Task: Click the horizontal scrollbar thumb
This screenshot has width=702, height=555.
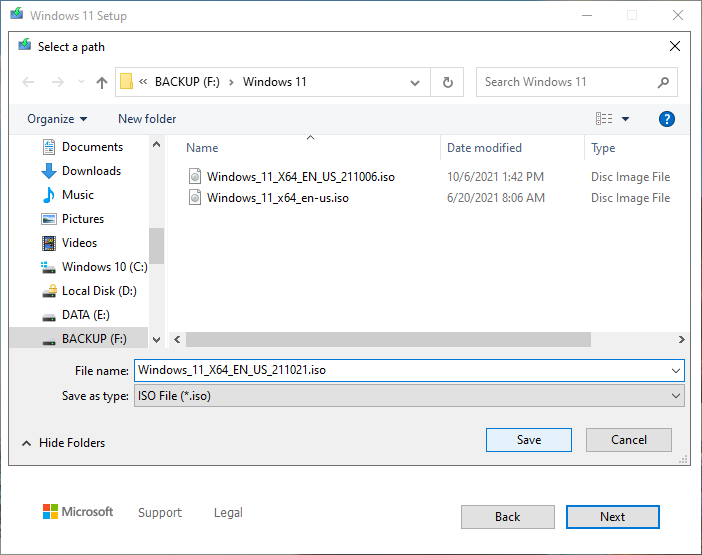Action: pyautogui.click(x=388, y=340)
